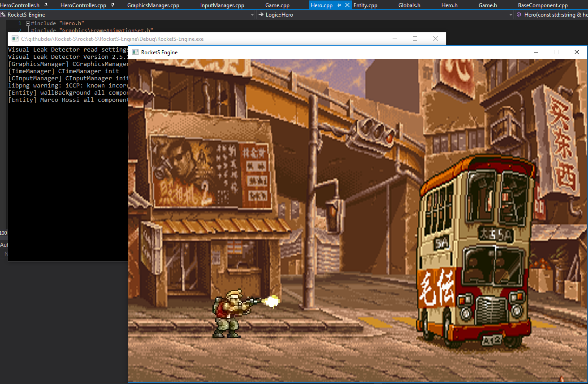
Task: Open the BaseComponent.cpp tab
Action: click(x=543, y=5)
